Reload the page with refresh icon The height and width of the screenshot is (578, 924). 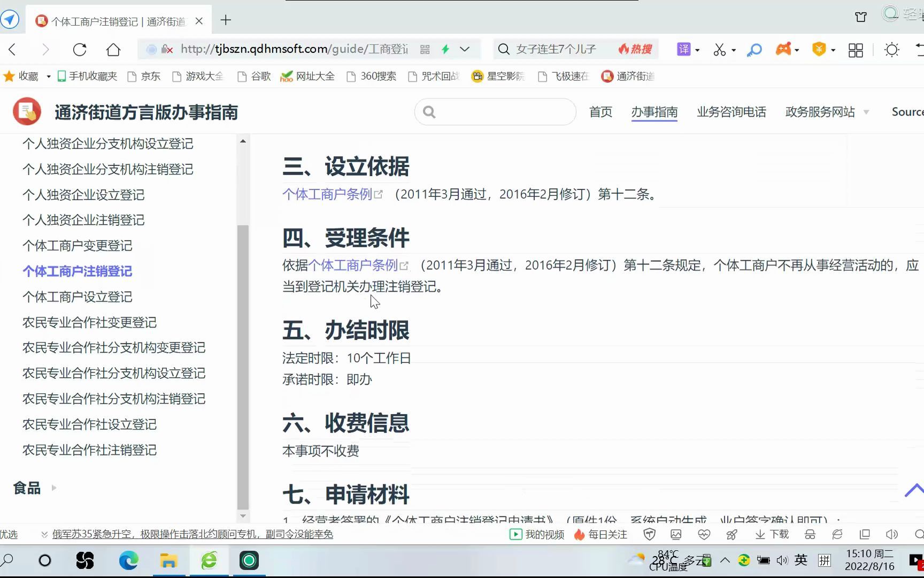click(80, 50)
